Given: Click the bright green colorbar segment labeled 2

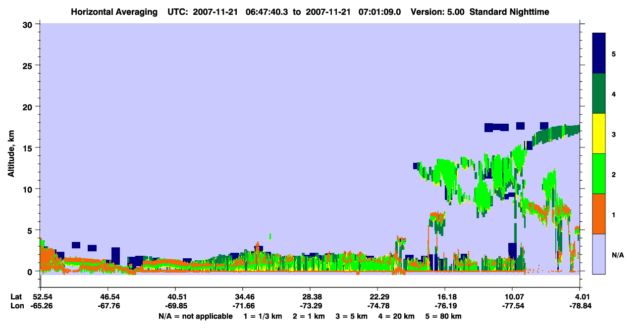Looking at the screenshot, I should click(599, 174).
